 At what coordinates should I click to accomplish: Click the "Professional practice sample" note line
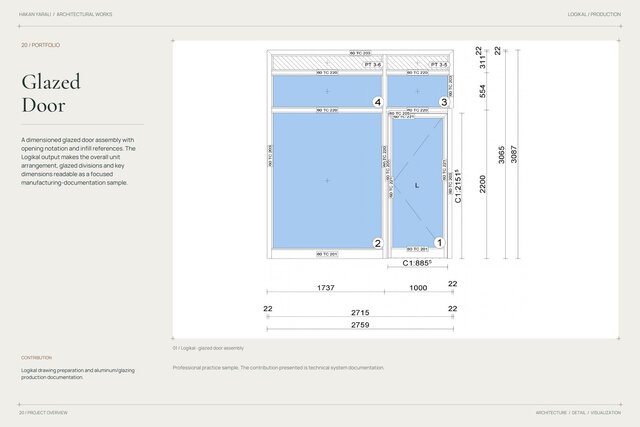[278, 368]
